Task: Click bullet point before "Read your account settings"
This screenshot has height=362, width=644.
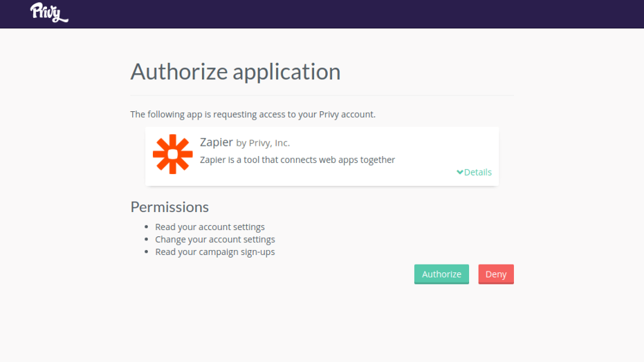Action: 146,227
